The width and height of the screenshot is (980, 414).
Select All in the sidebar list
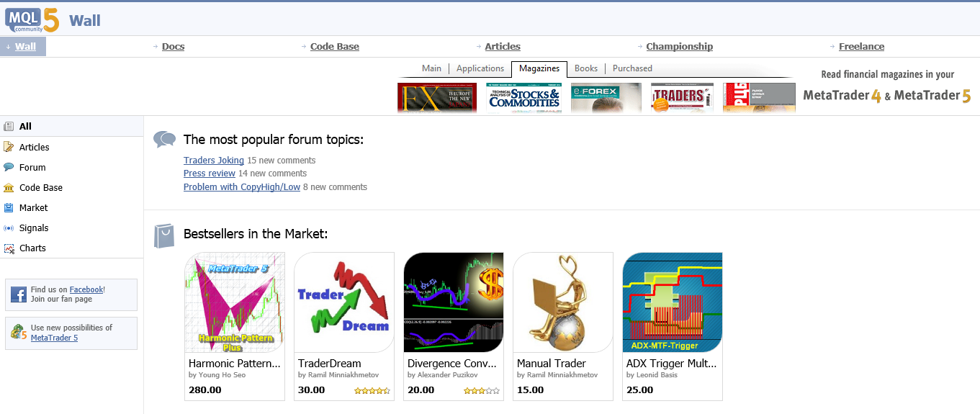[x=72, y=126]
